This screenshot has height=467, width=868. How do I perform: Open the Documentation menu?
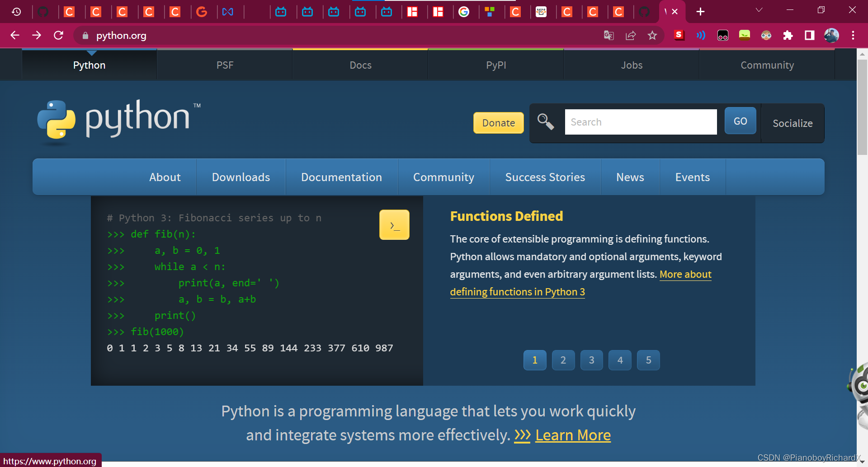pos(341,177)
